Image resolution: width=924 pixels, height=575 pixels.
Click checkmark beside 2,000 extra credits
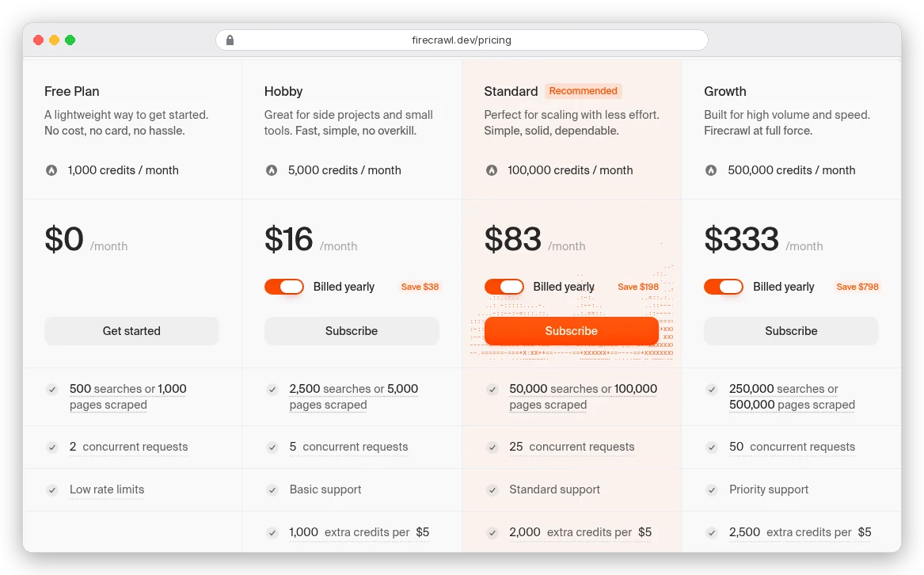[x=492, y=532]
